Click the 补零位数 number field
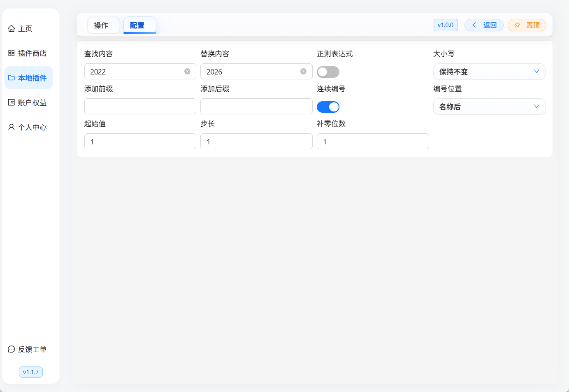Screen dimensions: 569x392 click(x=373, y=141)
